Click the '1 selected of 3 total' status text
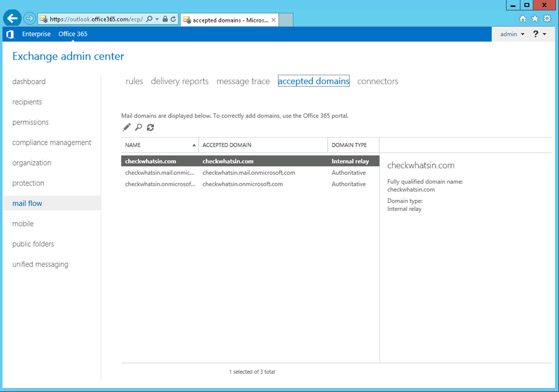This screenshot has height=392, width=559. pyautogui.click(x=252, y=372)
